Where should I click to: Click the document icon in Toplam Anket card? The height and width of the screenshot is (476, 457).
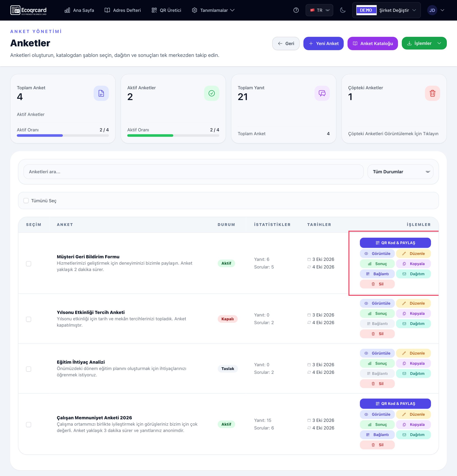pos(101,93)
